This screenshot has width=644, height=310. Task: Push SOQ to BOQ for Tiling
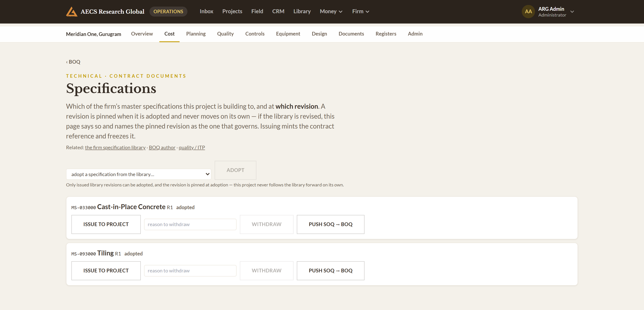[330, 271]
